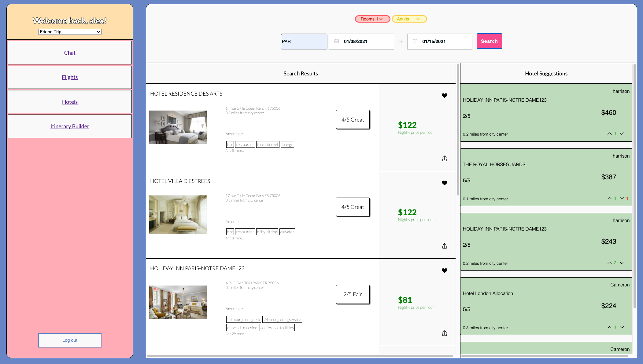Downvote the $243 Holiday Inn suggestion
The height and width of the screenshot is (364, 643).
(x=622, y=263)
